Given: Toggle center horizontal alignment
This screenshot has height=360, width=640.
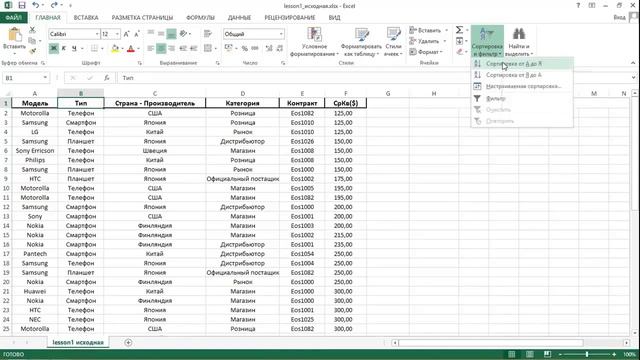Looking at the screenshot, I should click(161, 49).
